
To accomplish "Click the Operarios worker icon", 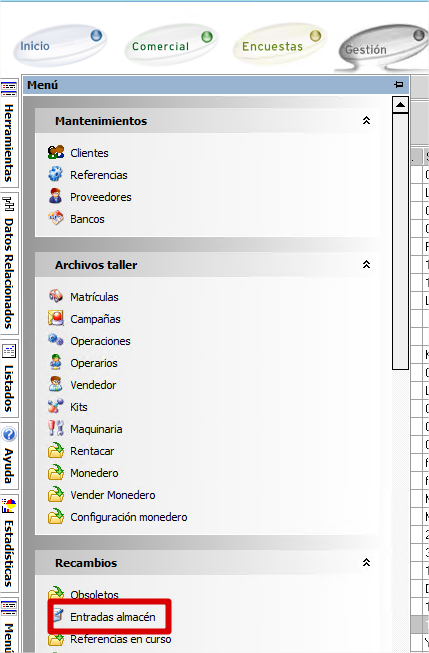I will coord(55,362).
